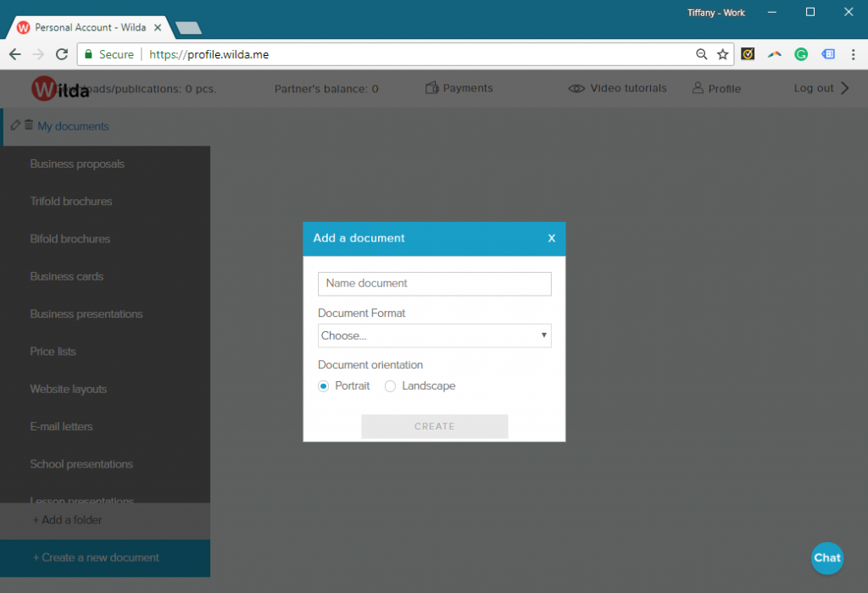868x593 pixels.
Task: Click the Norton extension icon
Action: point(748,53)
